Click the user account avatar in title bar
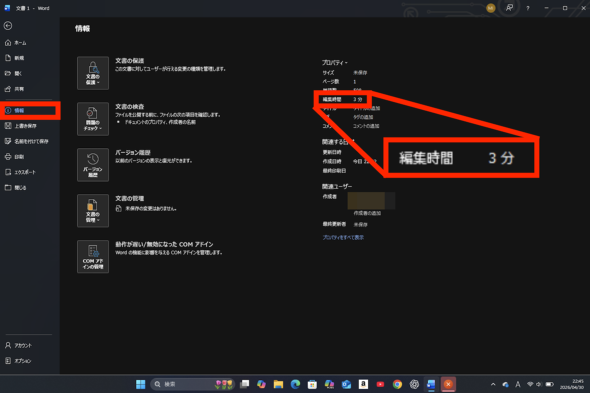Viewport: 590px width, 393px height. [490, 8]
